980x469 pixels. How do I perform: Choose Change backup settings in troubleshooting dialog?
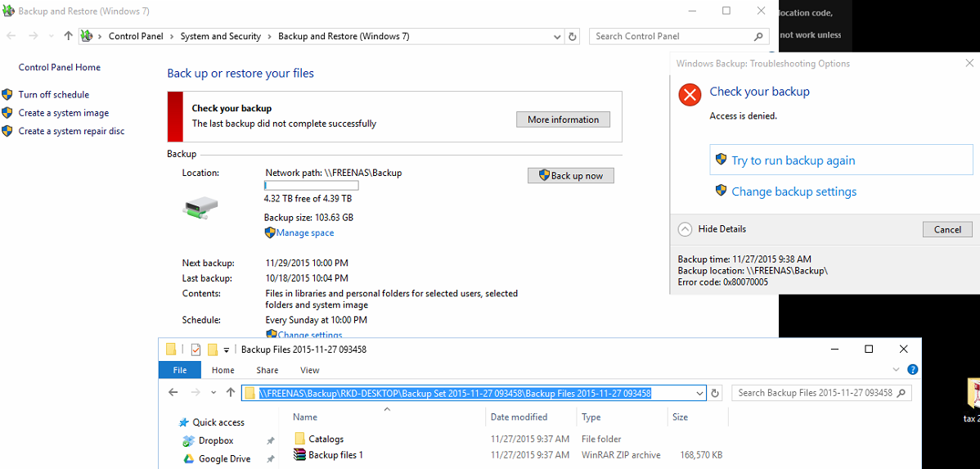(x=793, y=192)
